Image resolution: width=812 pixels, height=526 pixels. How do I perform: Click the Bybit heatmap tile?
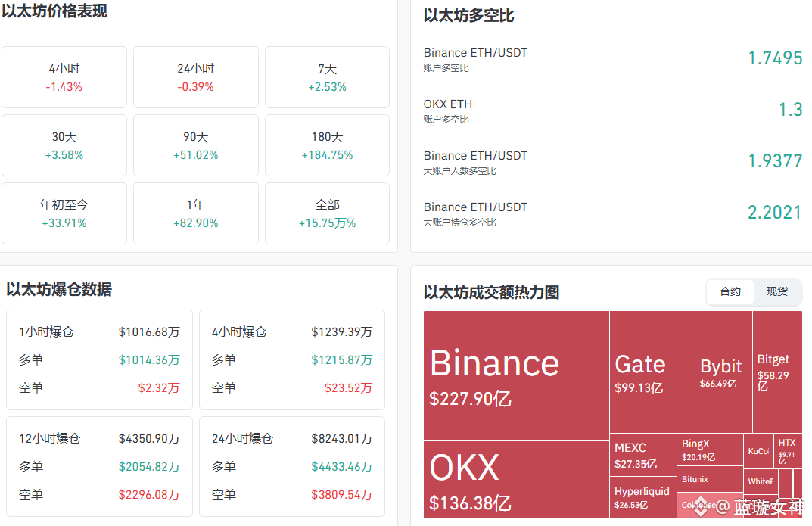[723, 372]
